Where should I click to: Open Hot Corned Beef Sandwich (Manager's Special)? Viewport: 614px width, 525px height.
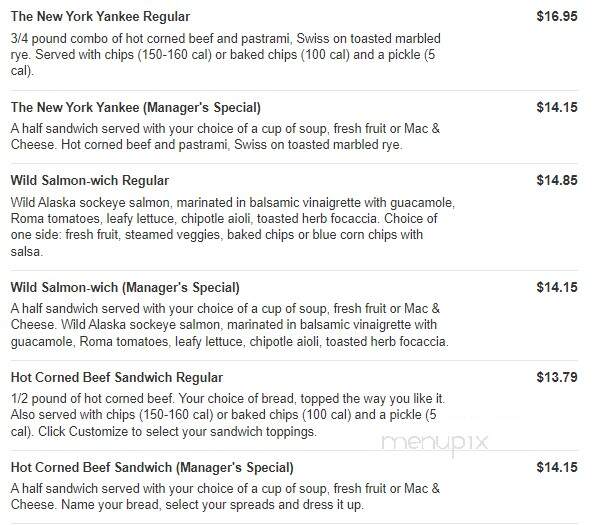click(152, 467)
